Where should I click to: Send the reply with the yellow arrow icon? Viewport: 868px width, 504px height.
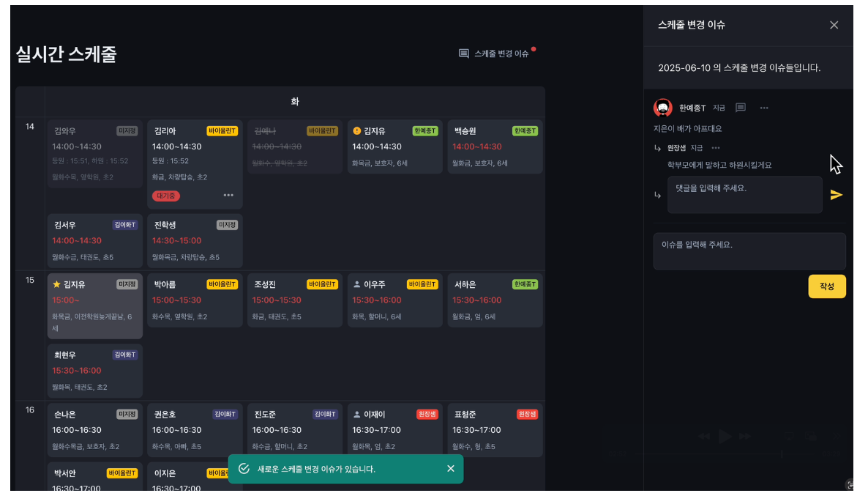pos(836,194)
